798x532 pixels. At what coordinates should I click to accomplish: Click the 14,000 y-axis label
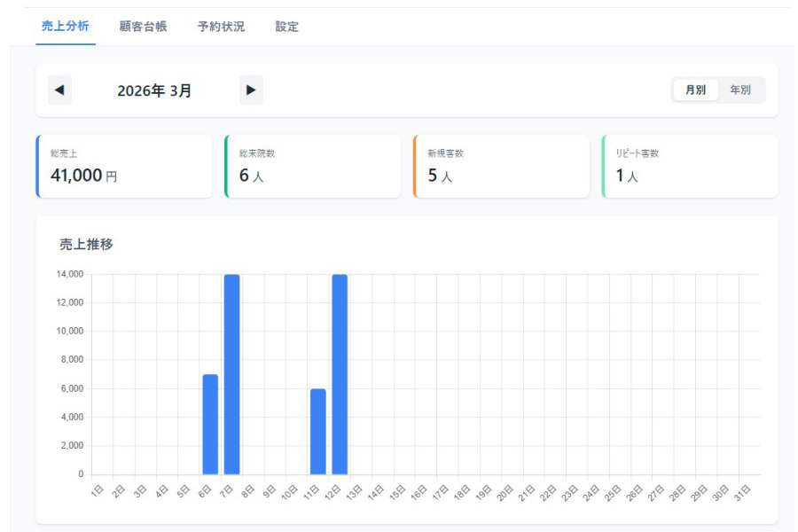pyautogui.click(x=69, y=274)
